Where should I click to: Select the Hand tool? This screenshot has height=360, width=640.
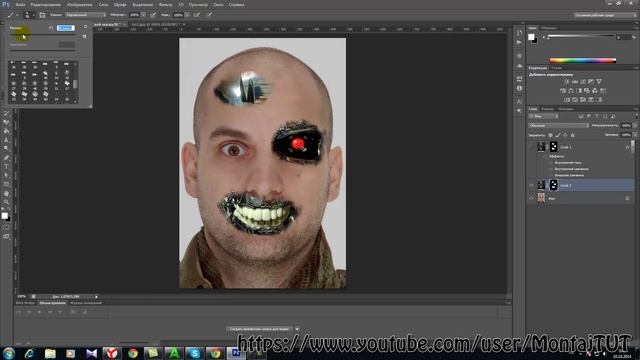pyautogui.click(x=6, y=193)
